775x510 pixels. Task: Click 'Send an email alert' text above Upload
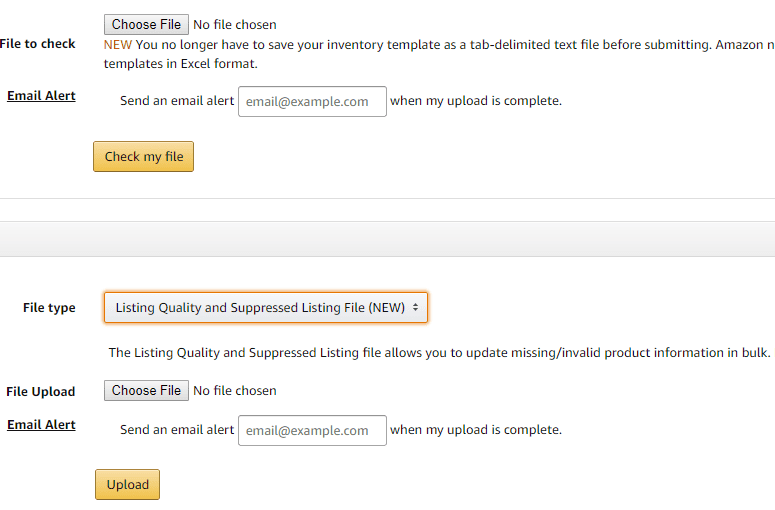pos(177,430)
